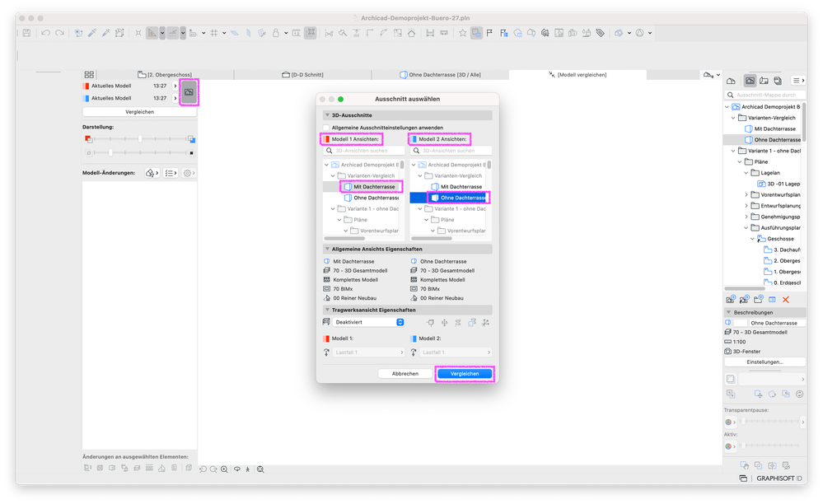This screenshot has width=823, height=504.
Task: Click the Redo arrow in the toolbar
Action: point(59,33)
